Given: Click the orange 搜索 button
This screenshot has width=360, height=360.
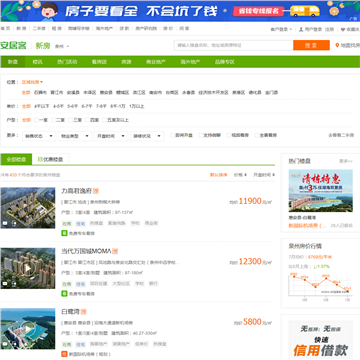Looking at the screenshot, I should (311, 45).
